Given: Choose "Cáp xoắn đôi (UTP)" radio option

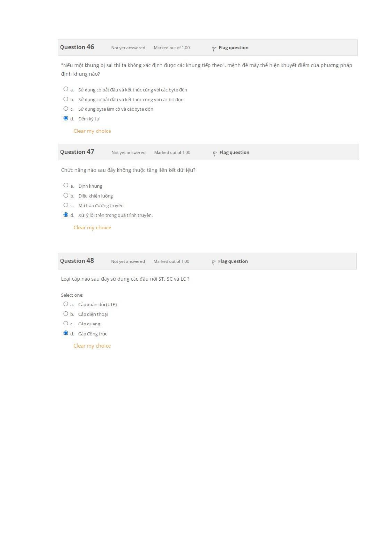Looking at the screenshot, I should coord(66,304).
